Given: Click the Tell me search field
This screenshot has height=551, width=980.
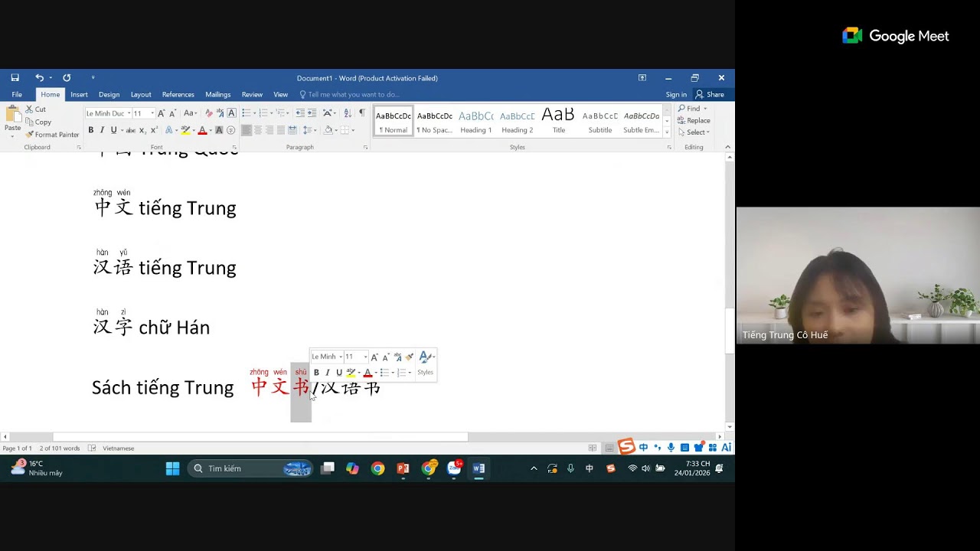Looking at the screenshot, I should (352, 95).
